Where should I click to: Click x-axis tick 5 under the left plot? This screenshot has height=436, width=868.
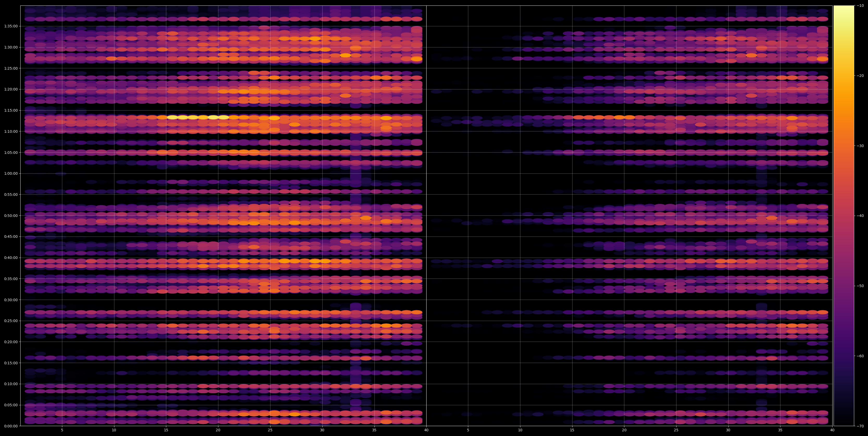(62, 430)
